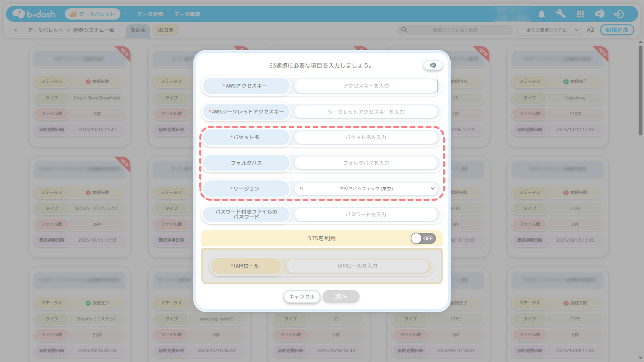This screenshot has height=362, width=644.
Task: Toggle the STSを利用 switch on
Action: click(423, 238)
